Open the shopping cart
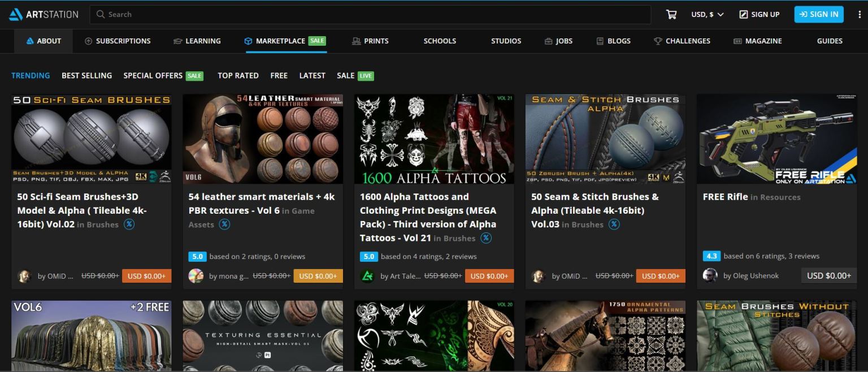 [x=671, y=14]
